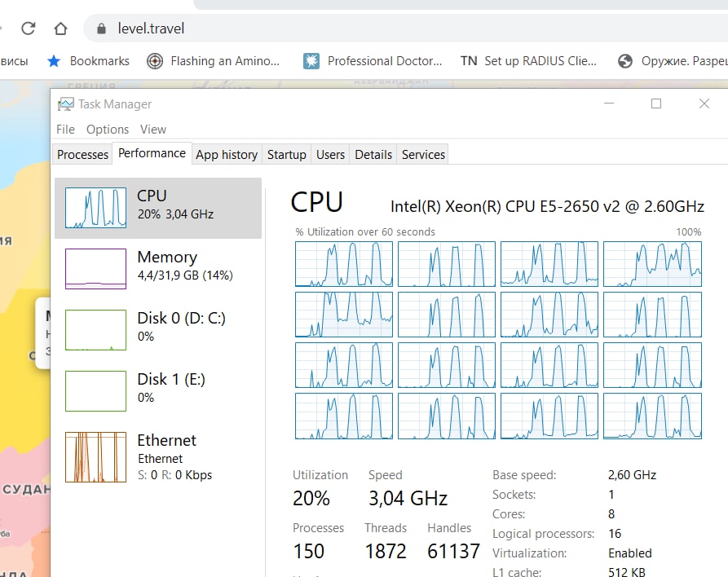728x577 pixels.
Task: Click '% Utilization over 60 seconds' label
Action: click(365, 231)
